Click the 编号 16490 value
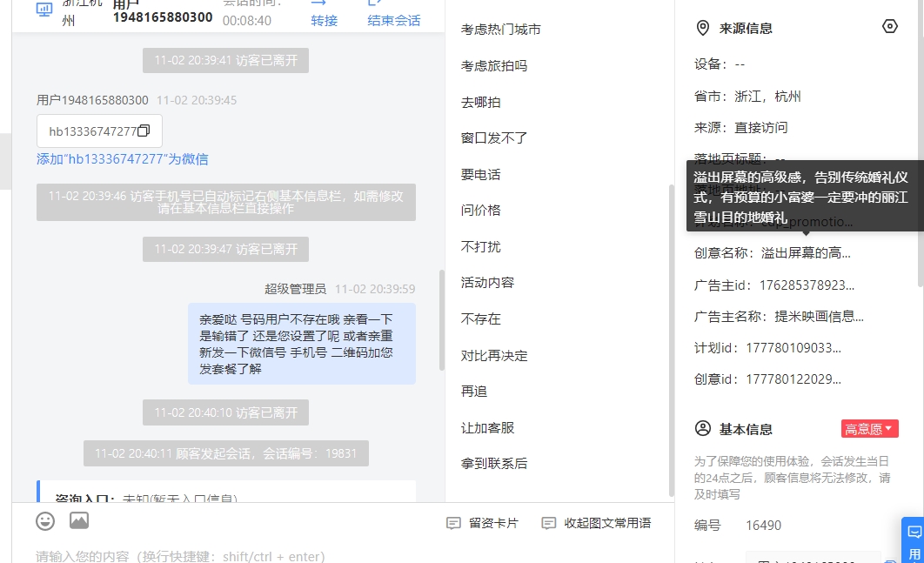This screenshot has width=924, height=563. 763,526
